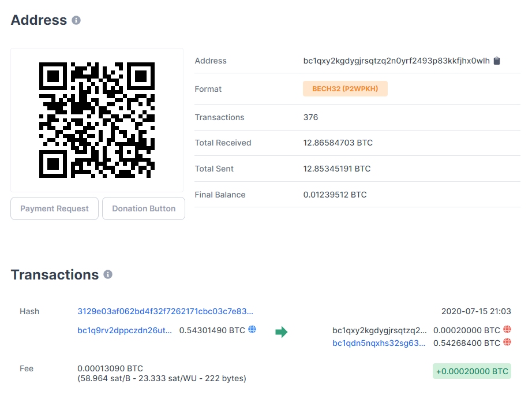Open output address bc1qdn5nqxhs32sg63... link
Viewport: 532px width, 395px height.
click(379, 343)
